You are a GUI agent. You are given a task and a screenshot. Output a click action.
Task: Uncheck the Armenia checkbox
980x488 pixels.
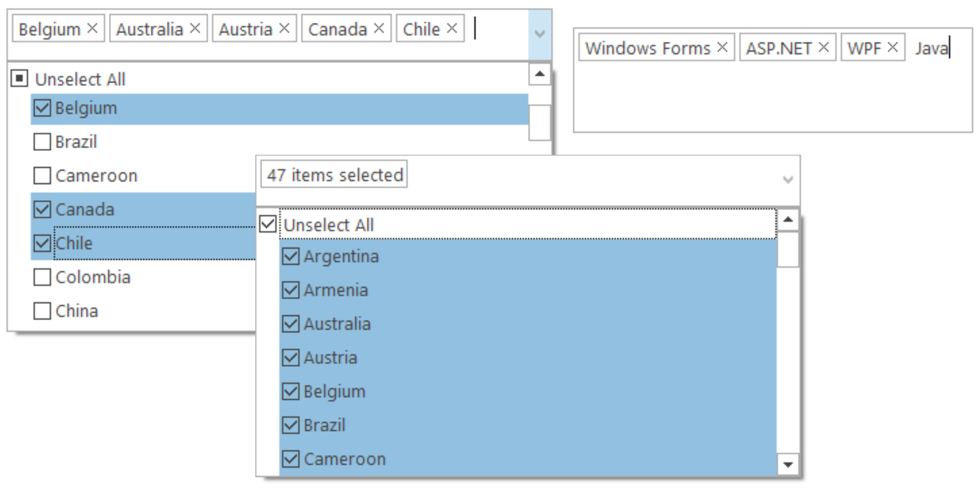point(290,290)
